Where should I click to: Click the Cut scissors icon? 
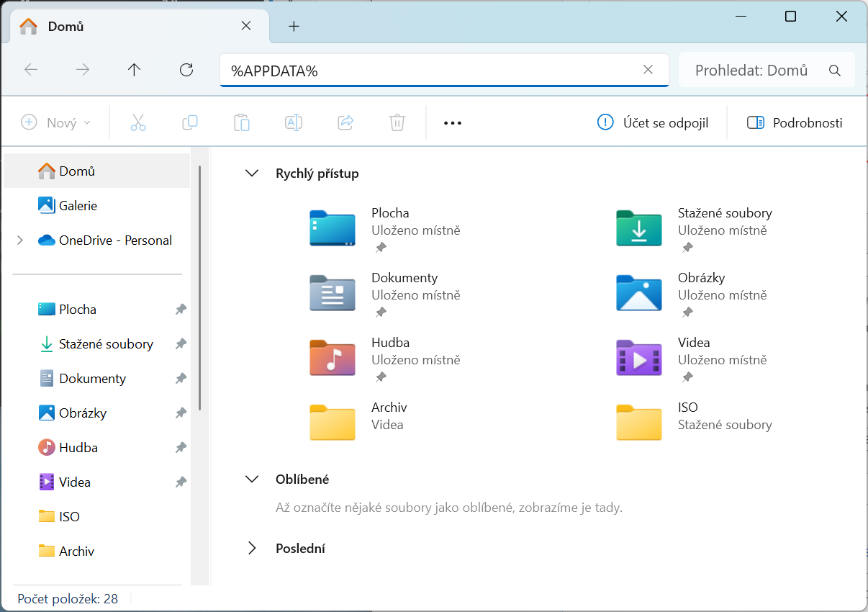138,122
